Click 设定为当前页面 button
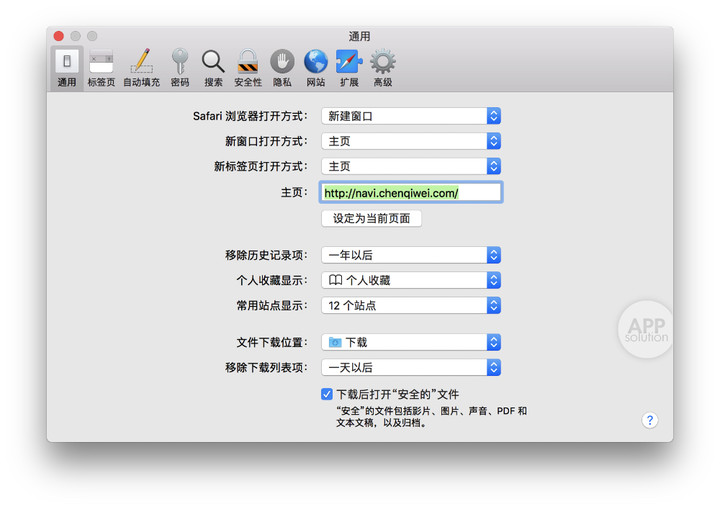The width and height of the screenshot is (720, 509). [371, 218]
